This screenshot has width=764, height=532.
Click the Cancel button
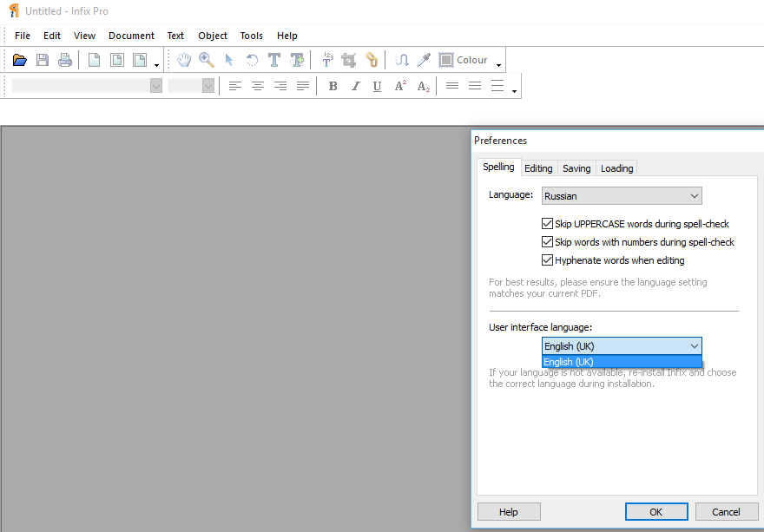(x=727, y=512)
